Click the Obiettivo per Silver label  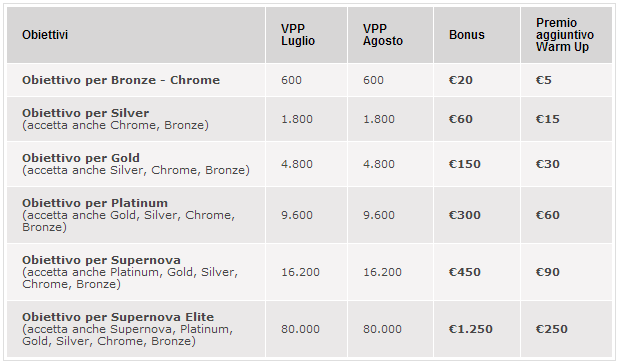85,113
